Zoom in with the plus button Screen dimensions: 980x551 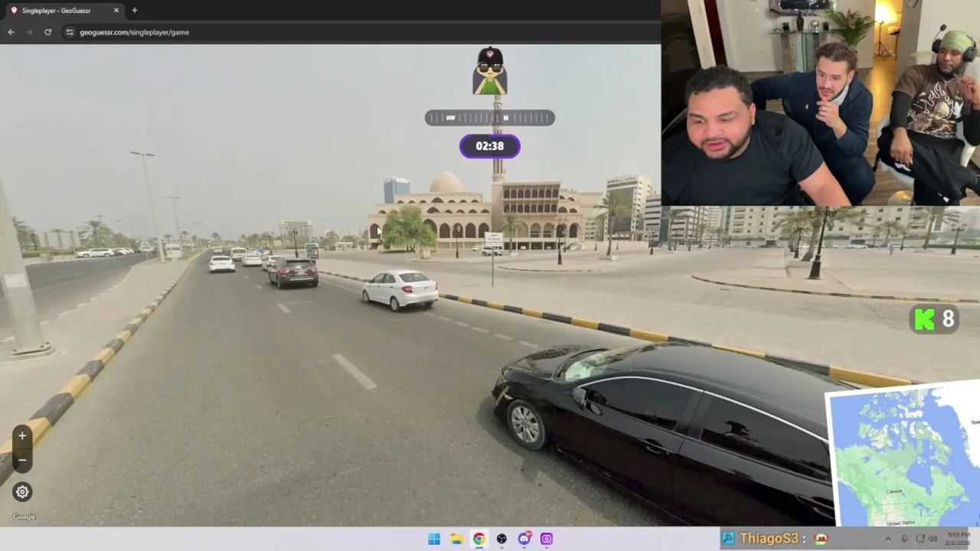(x=22, y=436)
